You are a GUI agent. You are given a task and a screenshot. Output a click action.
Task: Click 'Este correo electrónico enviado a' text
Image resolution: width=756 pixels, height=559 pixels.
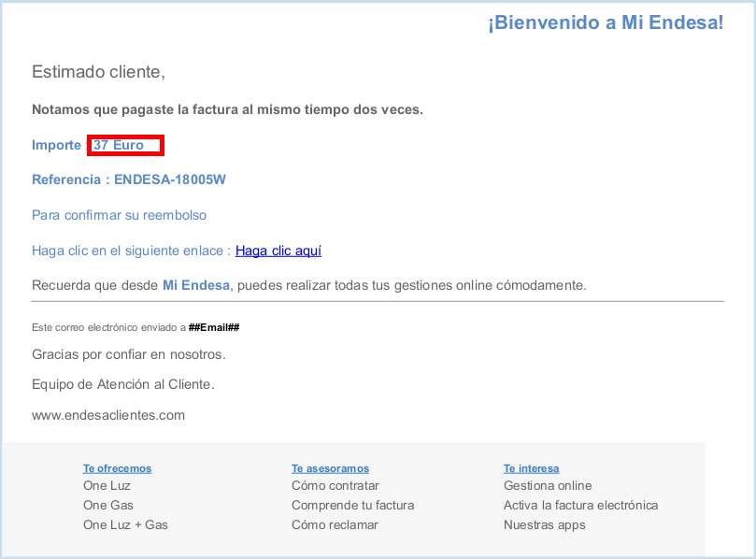[x=109, y=327]
